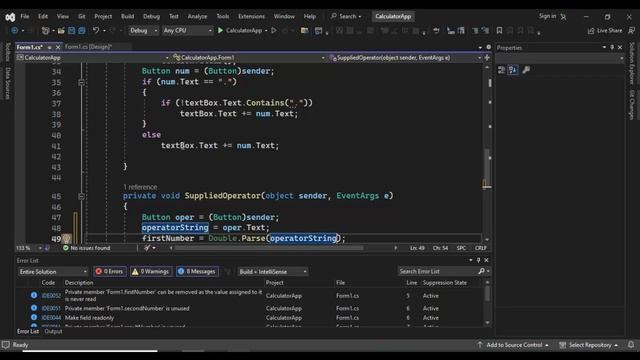The height and width of the screenshot is (360, 640).
Task: Click the Error List auto-hide pin icon
Action: coord(478,260)
